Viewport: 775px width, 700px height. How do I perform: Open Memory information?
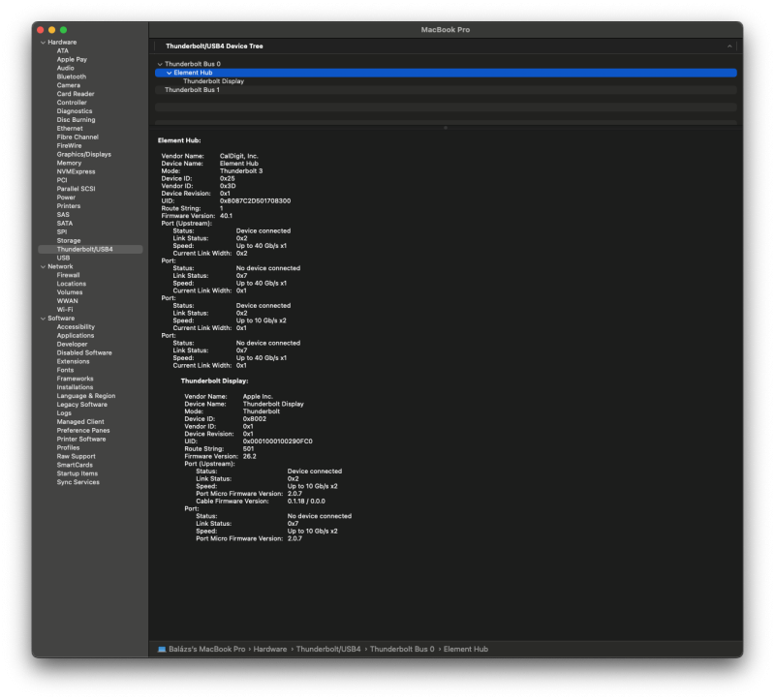click(69, 163)
